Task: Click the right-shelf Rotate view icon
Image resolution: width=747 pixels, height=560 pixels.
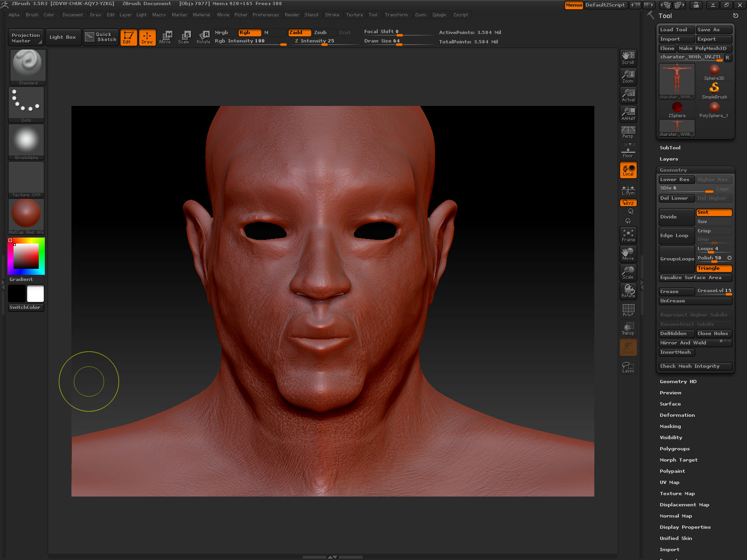Action: coord(628,291)
